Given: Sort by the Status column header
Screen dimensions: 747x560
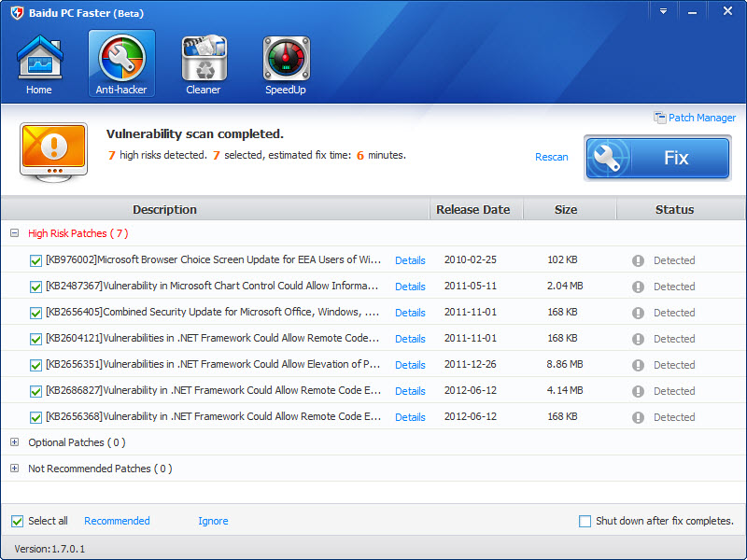Looking at the screenshot, I should coord(682,209).
